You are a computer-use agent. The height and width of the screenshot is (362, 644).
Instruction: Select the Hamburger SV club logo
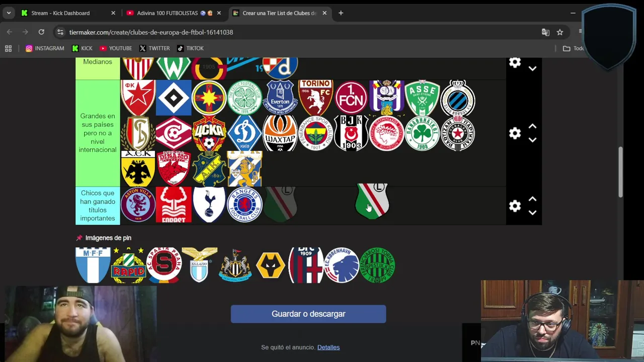[174, 98]
